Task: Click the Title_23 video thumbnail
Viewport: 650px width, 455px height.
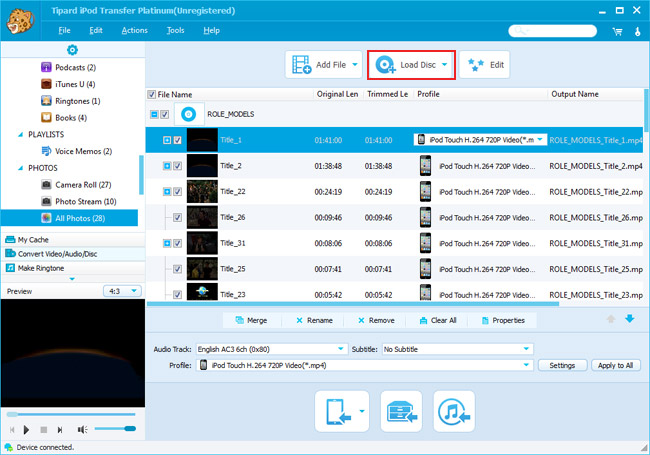Action: pyautogui.click(x=202, y=291)
